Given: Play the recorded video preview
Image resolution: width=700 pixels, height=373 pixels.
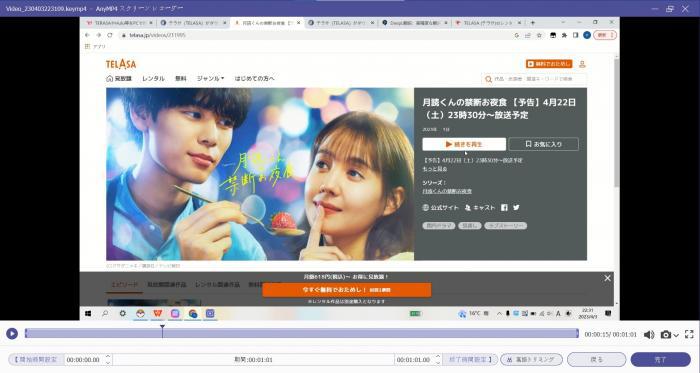Looking at the screenshot, I should pyautogui.click(x=12, y=333).
